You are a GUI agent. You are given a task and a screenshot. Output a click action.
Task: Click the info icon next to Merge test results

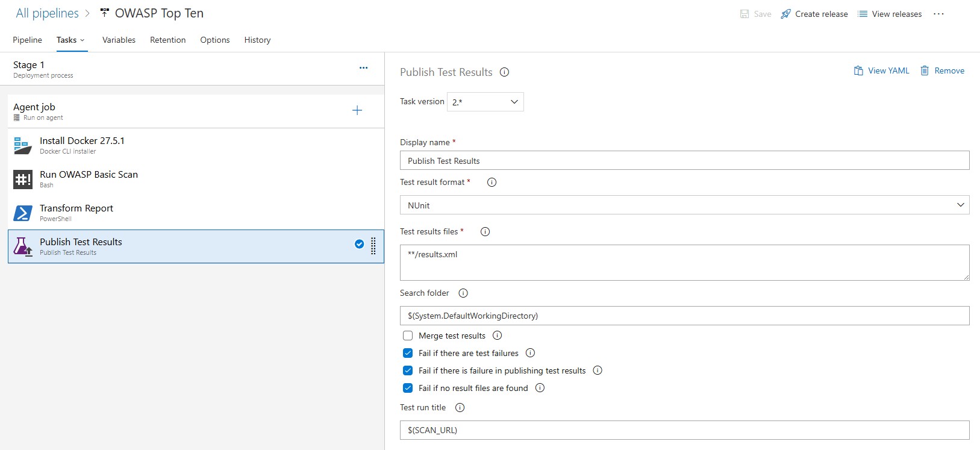coord(498,336)
